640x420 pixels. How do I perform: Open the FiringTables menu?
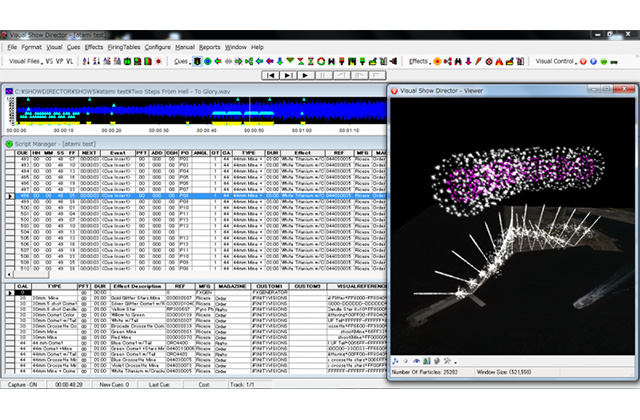(x=124, y=47)
